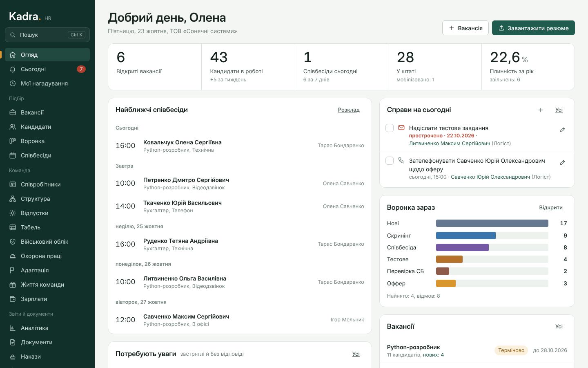Open Накази in sidebar
Screen dimensions: 588x368
47,357
